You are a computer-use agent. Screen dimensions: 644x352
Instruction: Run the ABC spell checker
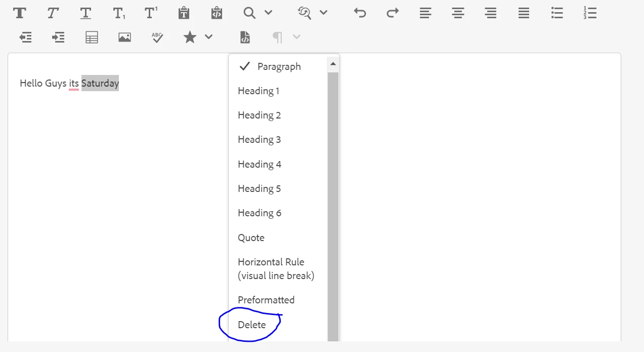(x=157, y=37)
